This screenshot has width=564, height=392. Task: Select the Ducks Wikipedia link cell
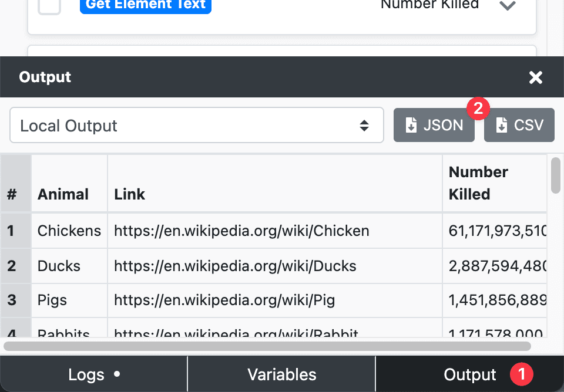235,266
